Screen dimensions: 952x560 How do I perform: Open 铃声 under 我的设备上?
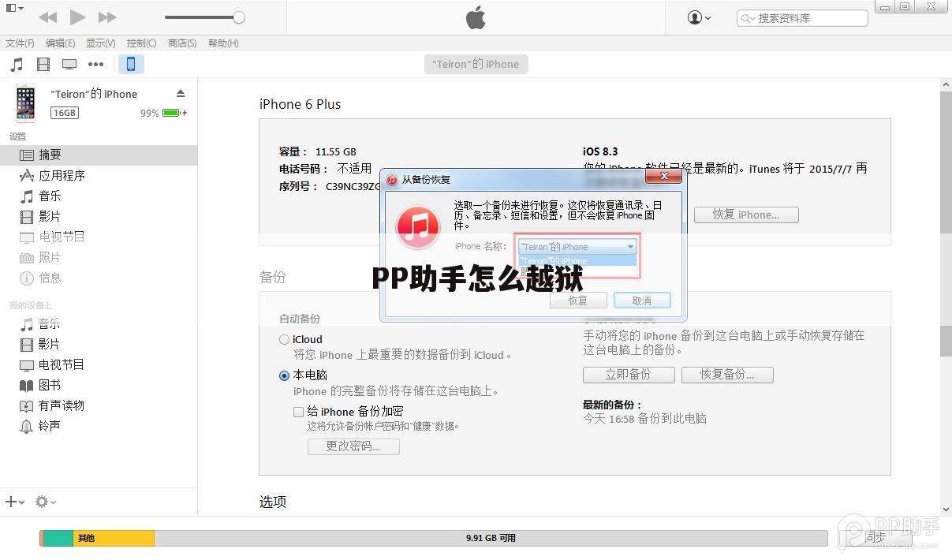(x=99, y=426)
